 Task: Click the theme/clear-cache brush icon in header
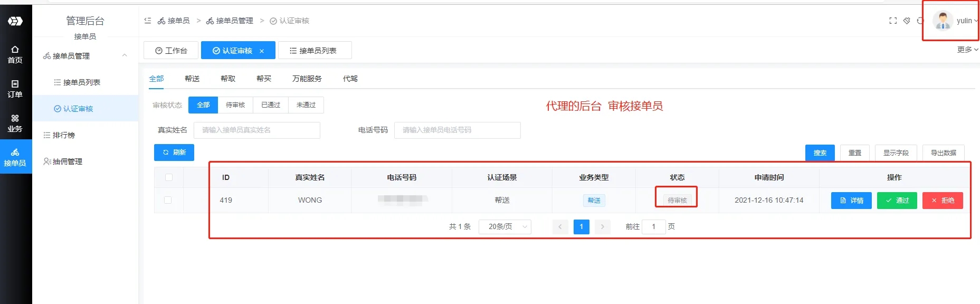907,21
